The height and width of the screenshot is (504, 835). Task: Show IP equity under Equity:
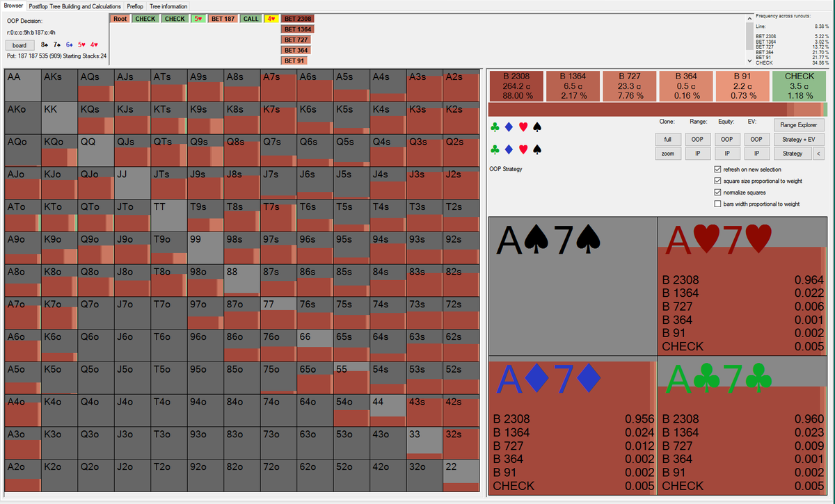pyautogui.click(x=727, y=154)
